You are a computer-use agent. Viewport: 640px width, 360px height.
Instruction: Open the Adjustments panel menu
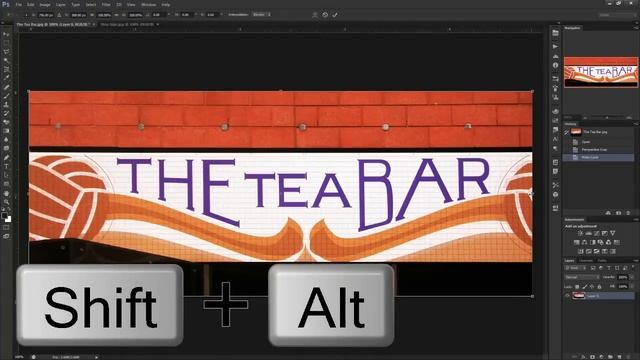pyautogui.click(x=636, y=220)
